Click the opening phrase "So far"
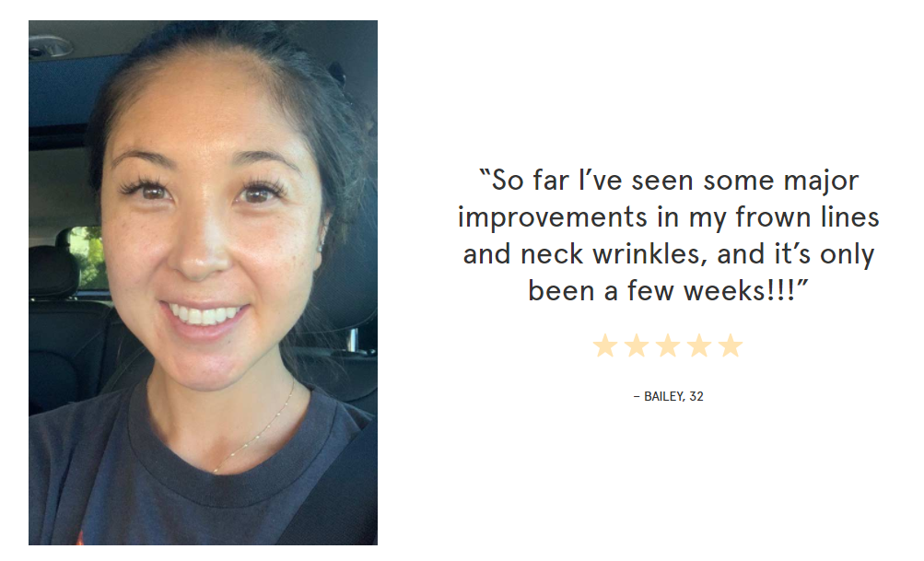Screen dimensions: 924x561 [531, 181]
